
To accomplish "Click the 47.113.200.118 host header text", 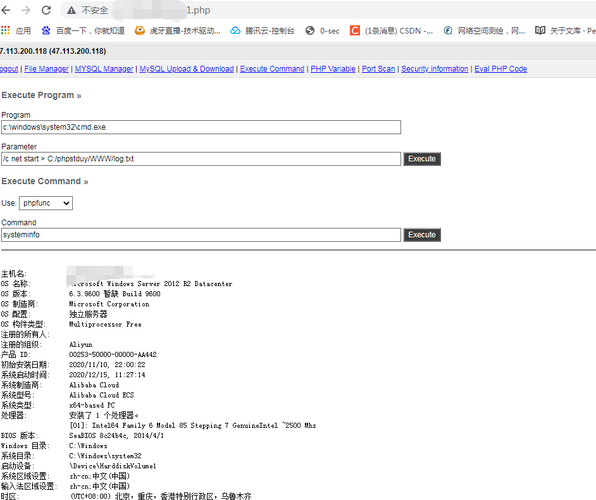I will (53, 51).
